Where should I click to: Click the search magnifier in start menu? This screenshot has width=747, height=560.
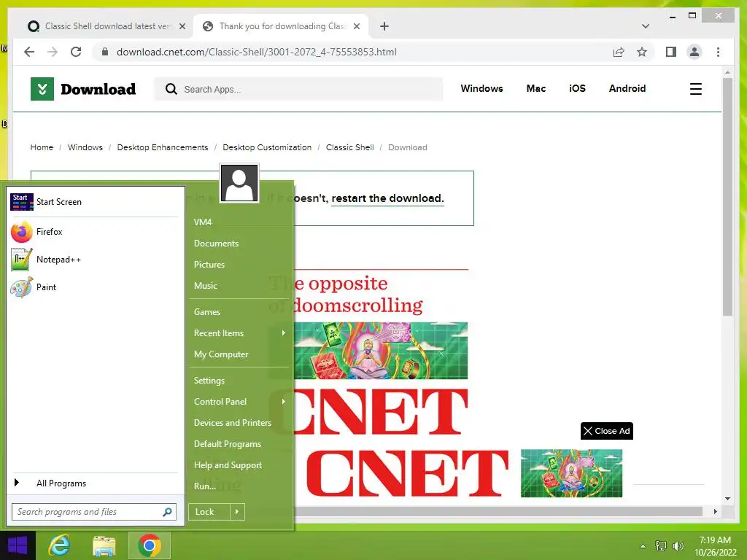167,512
